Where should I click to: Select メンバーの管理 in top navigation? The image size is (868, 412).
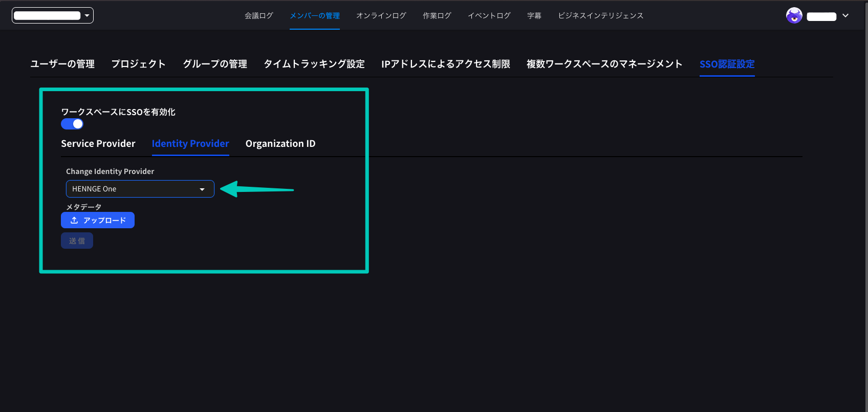[315, 16]
